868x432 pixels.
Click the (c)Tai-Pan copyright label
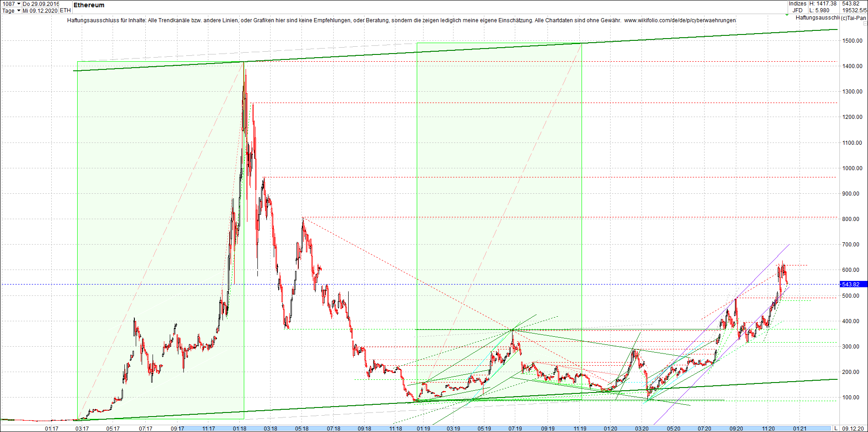click(853, 18)
